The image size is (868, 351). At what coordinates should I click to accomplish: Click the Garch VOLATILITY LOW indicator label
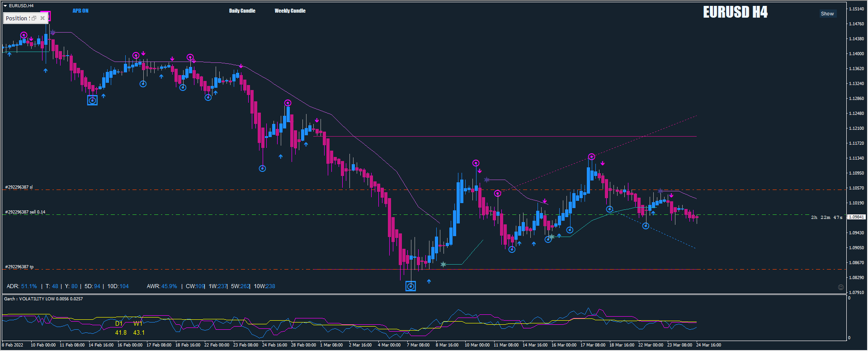tap(43, 299)
